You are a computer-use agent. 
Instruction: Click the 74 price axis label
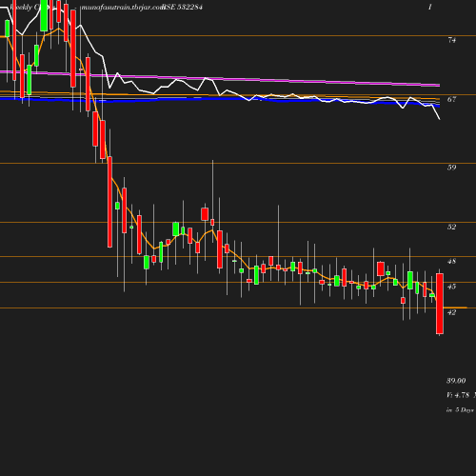point(451,40)
